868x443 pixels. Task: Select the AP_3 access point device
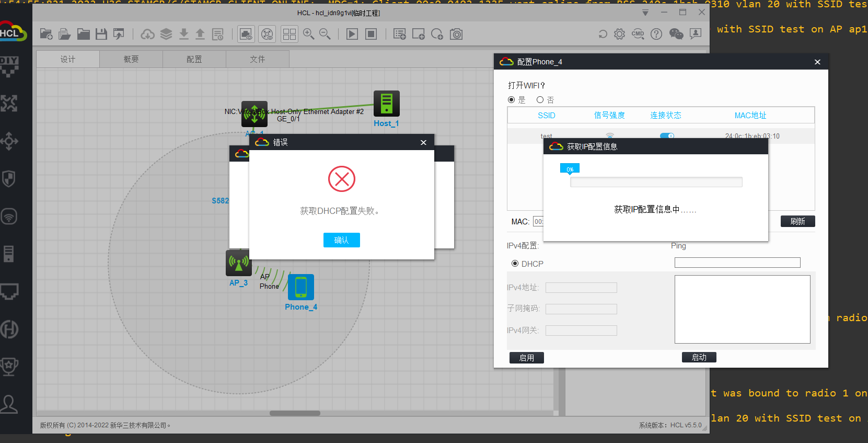239,263
